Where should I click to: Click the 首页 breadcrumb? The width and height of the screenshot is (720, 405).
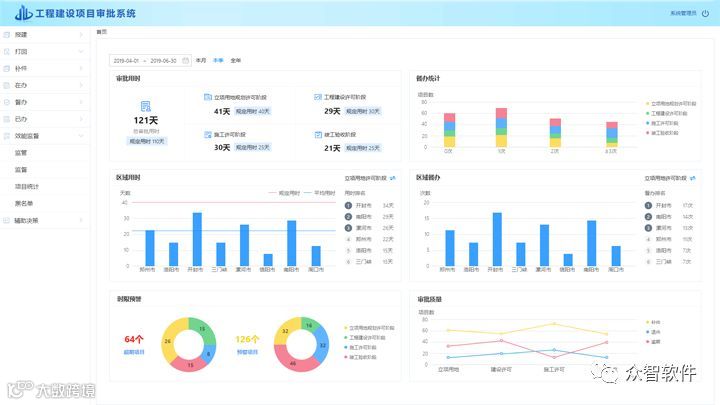coord(101,32)
